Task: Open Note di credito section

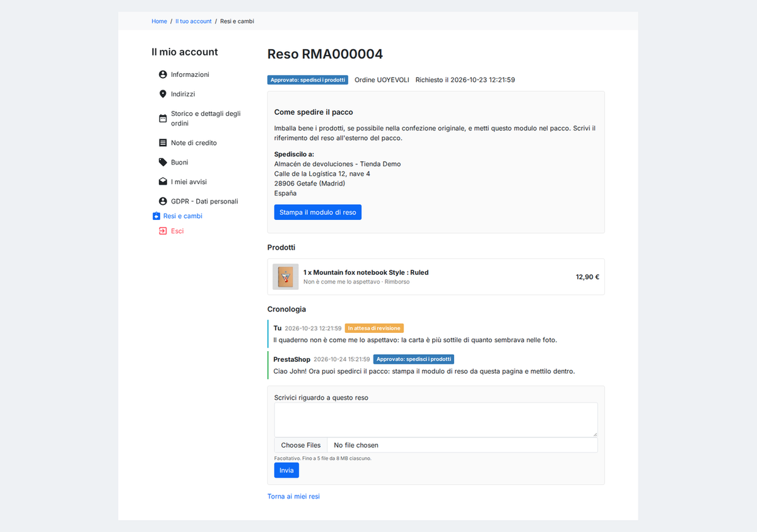Action: coord(194,143)
